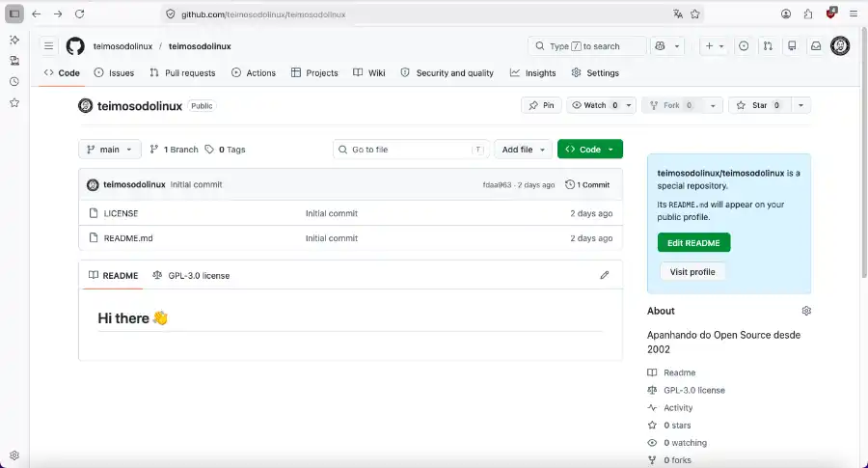Open pull requests icon in header

768,46
